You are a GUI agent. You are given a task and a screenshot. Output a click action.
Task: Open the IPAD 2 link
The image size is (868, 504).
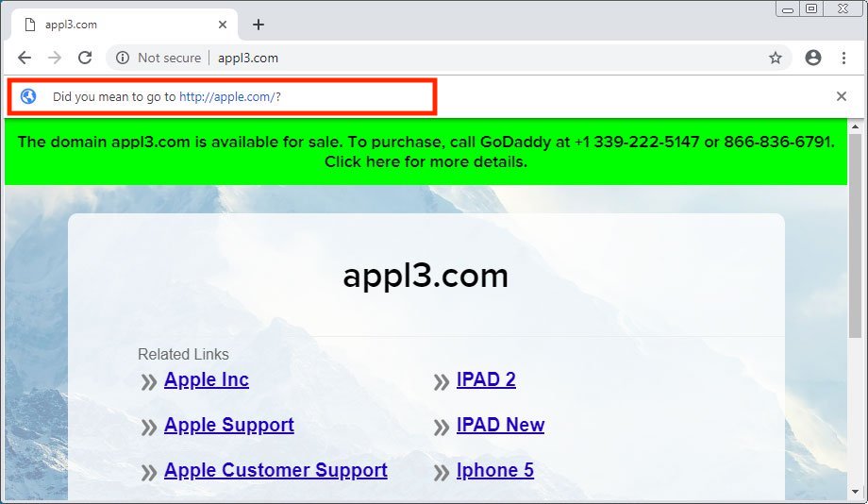[486, 380]
